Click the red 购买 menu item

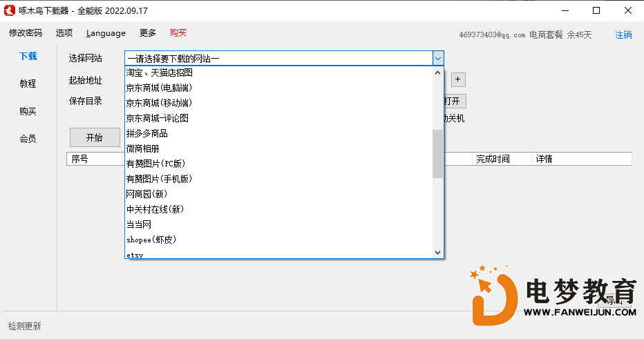[x=178, y=33]
